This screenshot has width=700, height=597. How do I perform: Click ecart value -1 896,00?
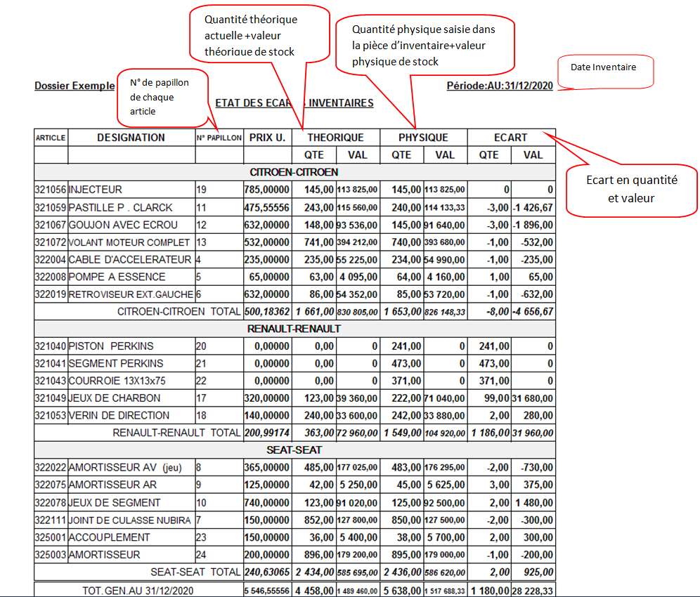point(533,225)
